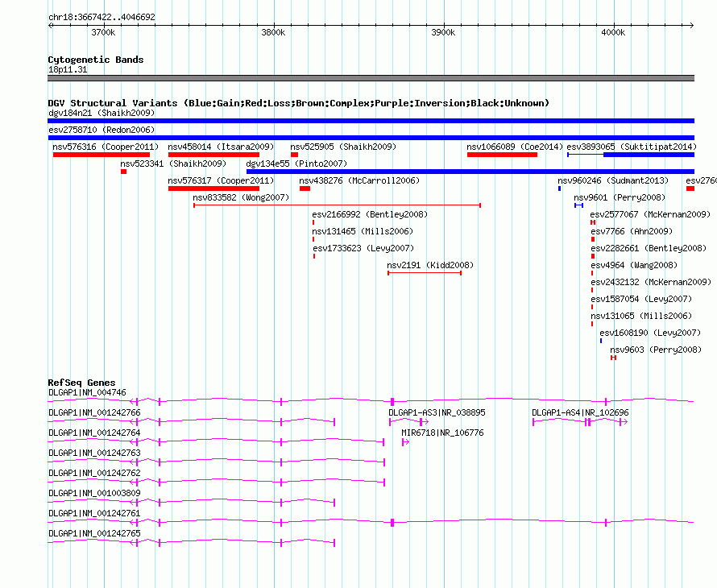
Task: Open nsv525905 (Shaikh2009) variant
Action: (x=343, y=147)
